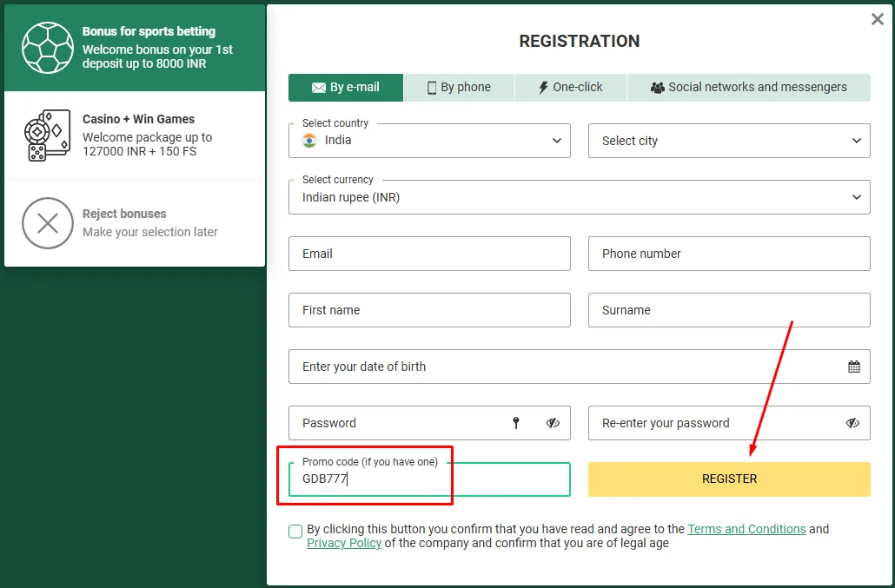The width and height of the screenshot is (895, 588).
Task: Open the Select city dropdown
Action: click(x=729, y=141)
